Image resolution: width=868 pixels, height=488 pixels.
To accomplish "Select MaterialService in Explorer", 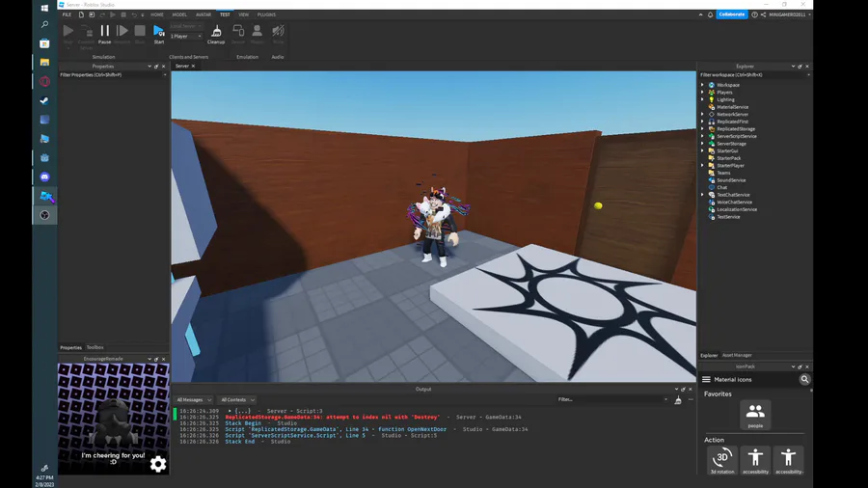I will (x=732, y=107).
